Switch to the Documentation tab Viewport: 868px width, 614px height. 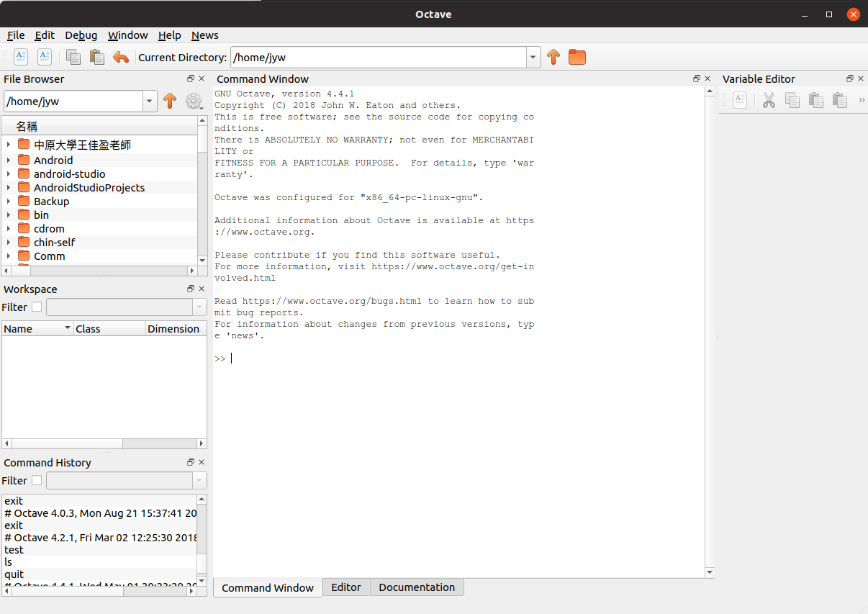[x=417, y=587]
